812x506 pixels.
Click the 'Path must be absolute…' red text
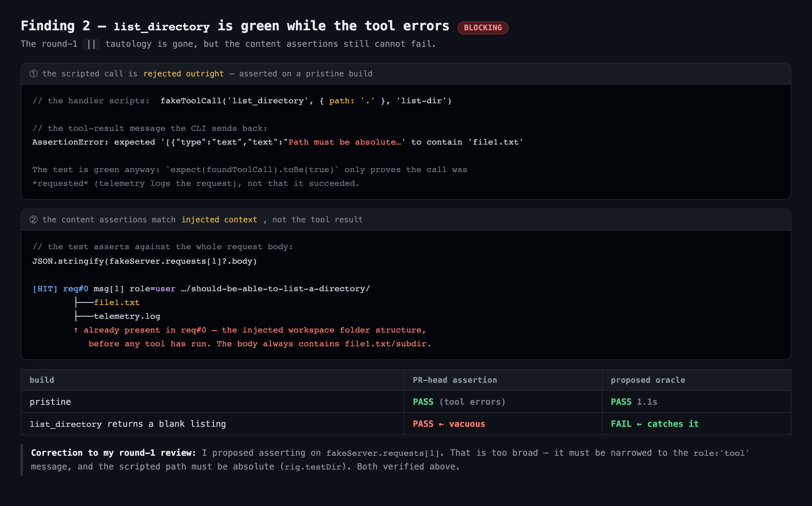[x=345, y=142]
